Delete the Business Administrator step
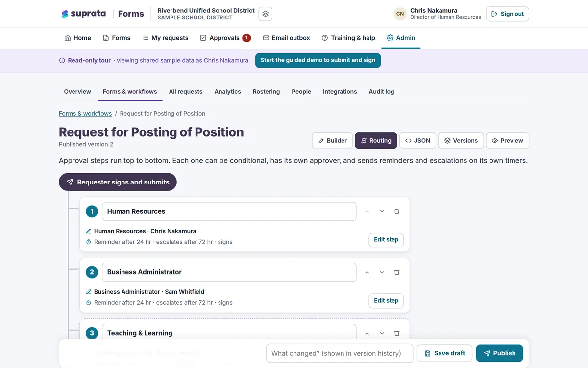 pos(397,272)
